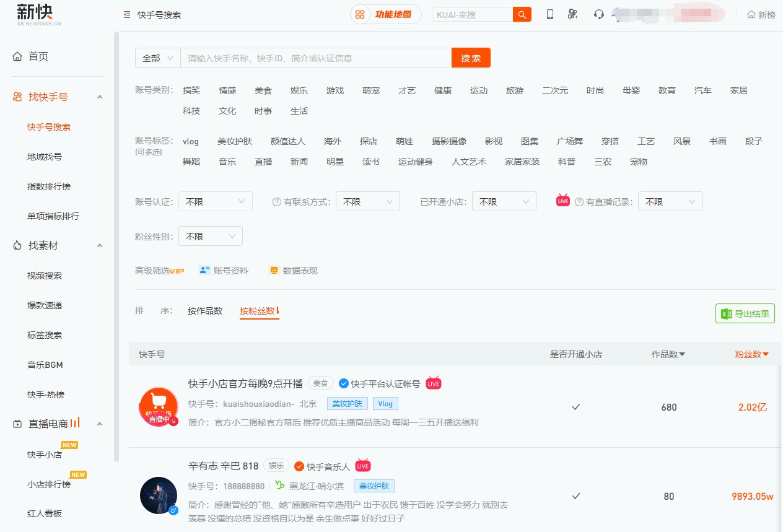783x532 pixels.
Task: Click the orange magnifier search icon
Action: coord(522,14)
